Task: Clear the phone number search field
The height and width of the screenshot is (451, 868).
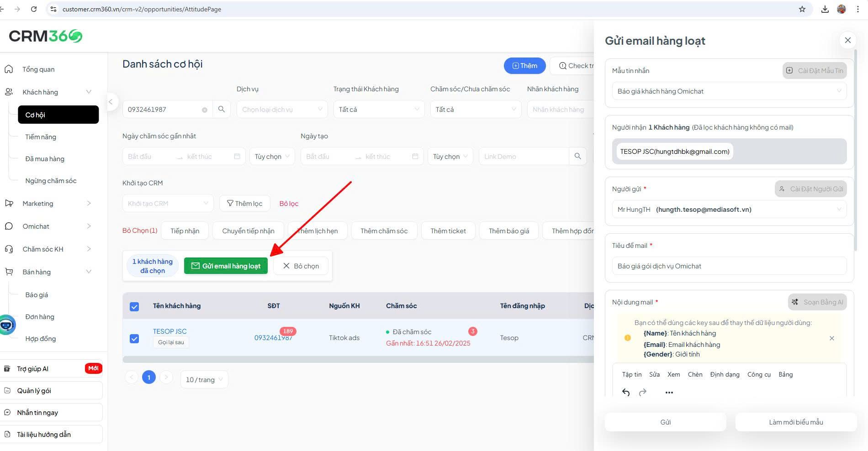Action: (x=205, y=110)
